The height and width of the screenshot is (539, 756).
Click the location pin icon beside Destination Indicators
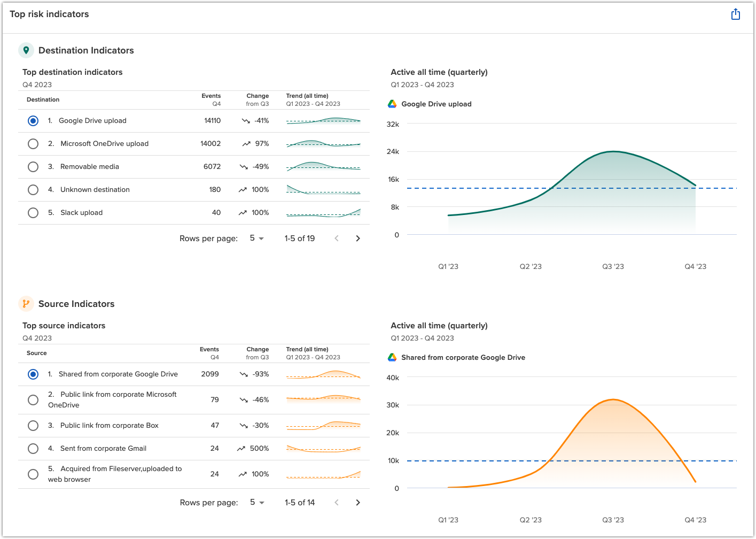click(x=26, y=50)
